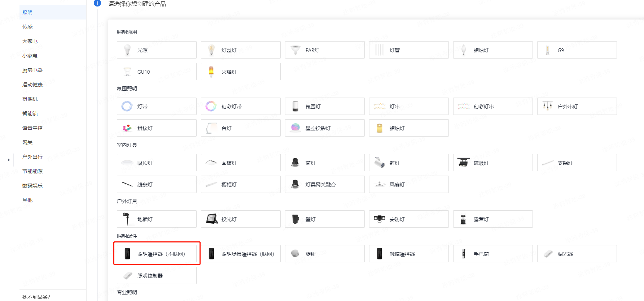Choose 照明遥控器（不联网）remote icon
Image resolution: width=644 pixels, height=301 pixels.
tap(127, 254)
